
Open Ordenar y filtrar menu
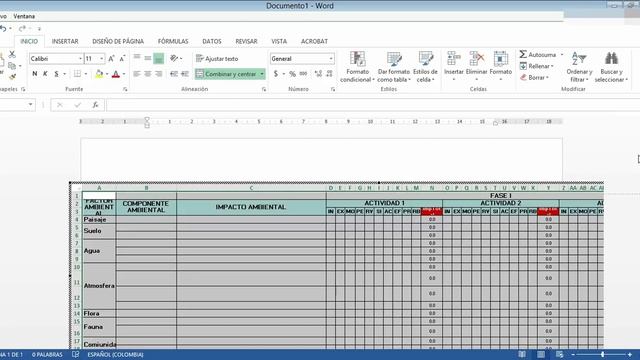click(x=579, y=67)
